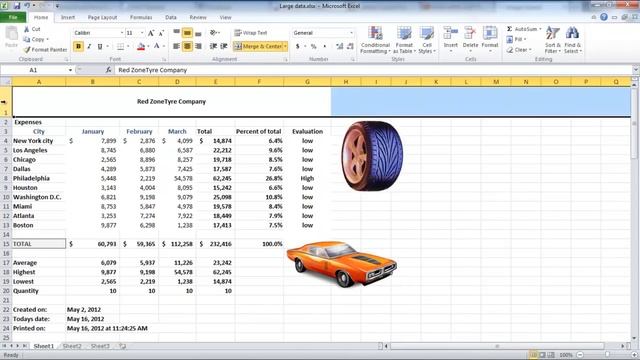Switch to the Page Layout tab
The image size is (640, 360).
point(102,18)
